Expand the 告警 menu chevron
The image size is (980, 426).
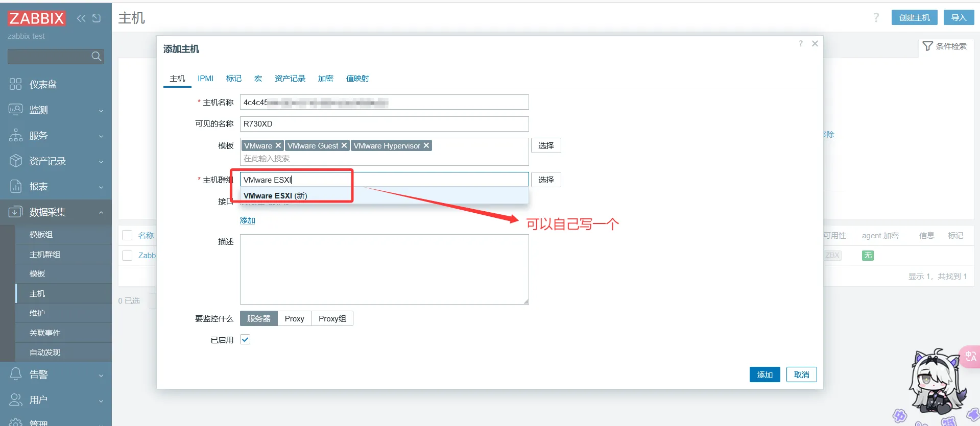click(101, 375)
